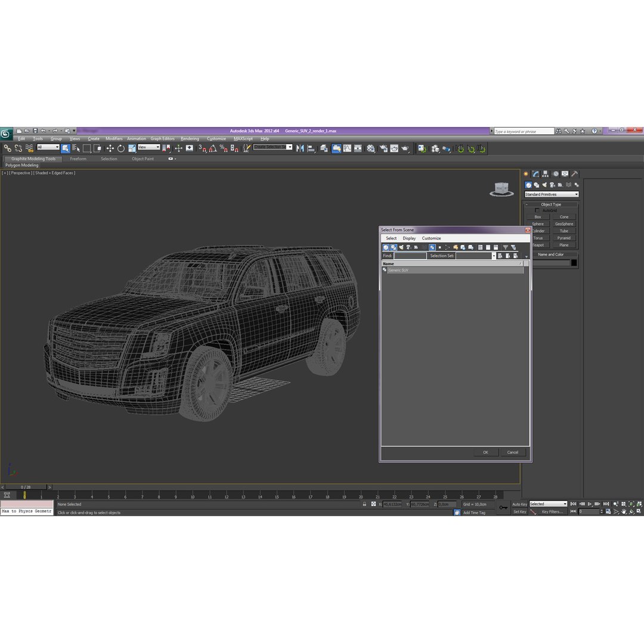Choose the Select and Move tool
Image resolution: width=644 pixels, height=644 pixels.
tap(110, 148)
